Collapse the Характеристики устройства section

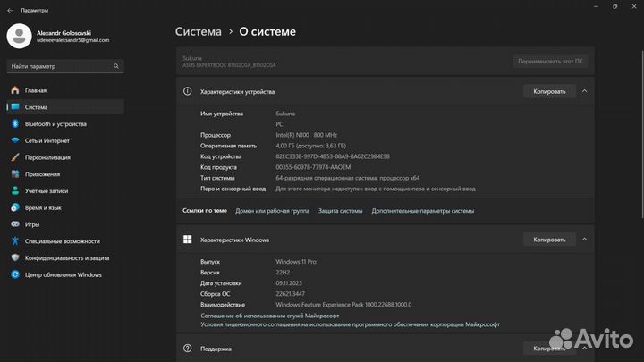click(x=584, y=91)
